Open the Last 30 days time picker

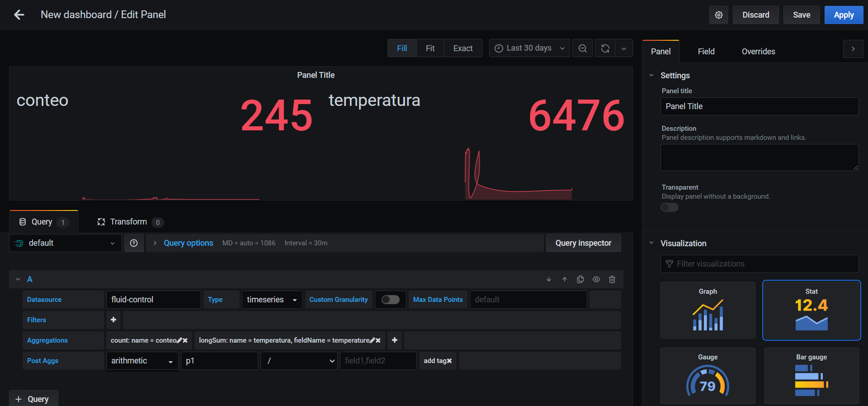(529, 48)
